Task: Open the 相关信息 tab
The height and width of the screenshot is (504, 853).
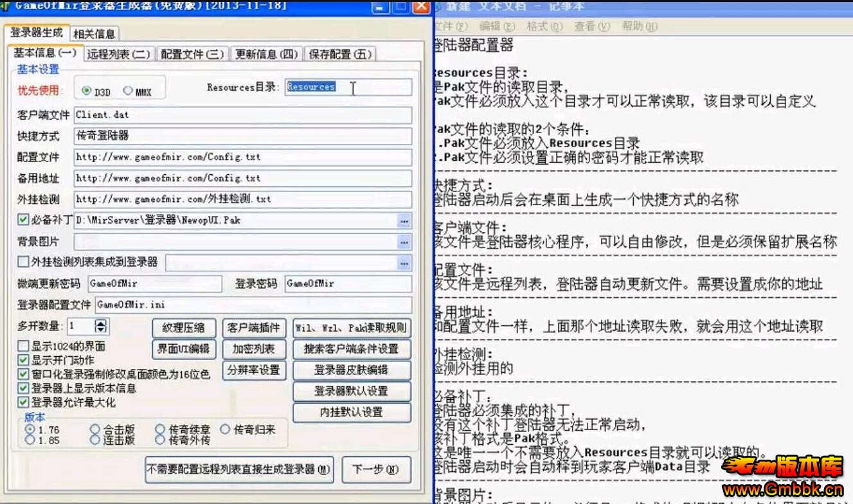Action: (x=94, y=34)
